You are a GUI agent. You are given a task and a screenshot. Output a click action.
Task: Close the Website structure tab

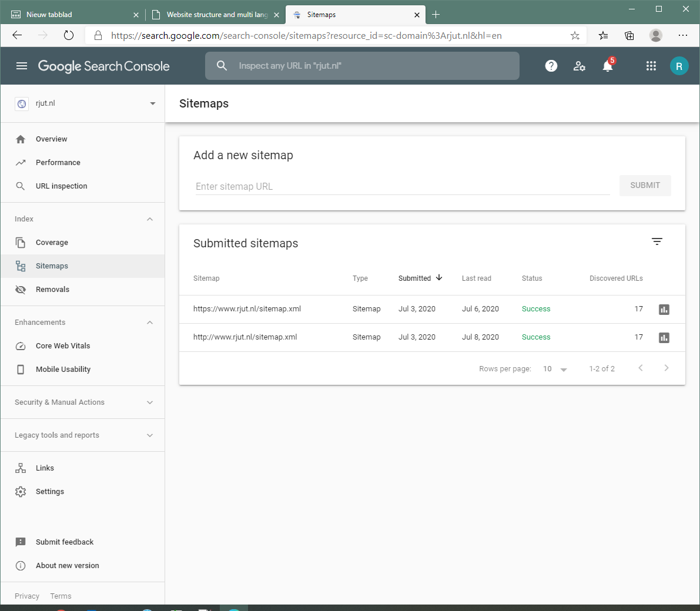point(276,15)
